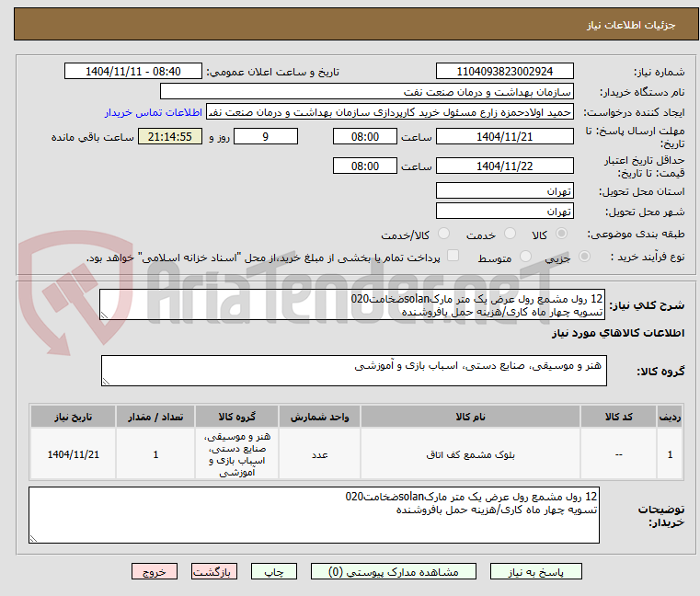Click the quantity cell showing 1

(x=155, y=454)
